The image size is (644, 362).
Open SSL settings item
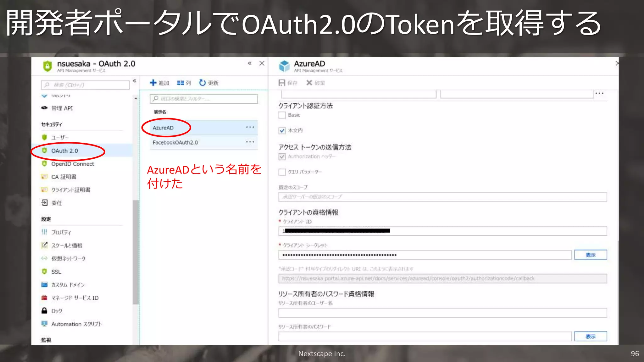[x=56, y=271]
